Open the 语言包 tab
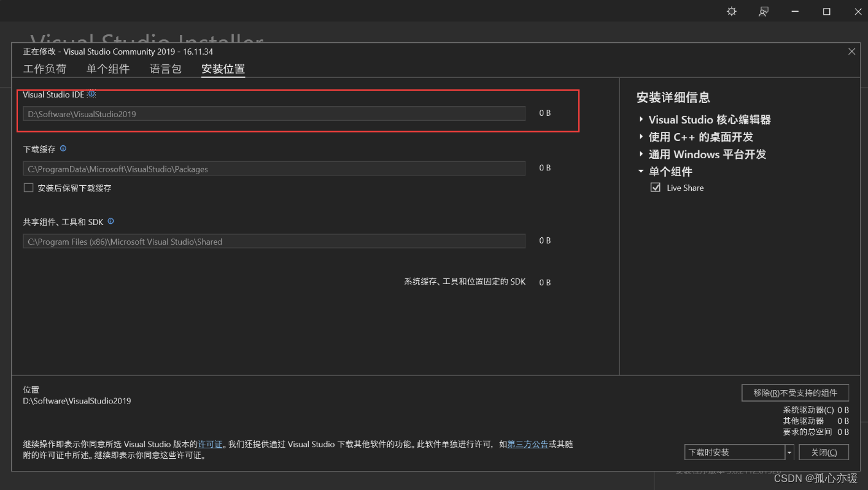Screen dimensions: 868x490 click(x=166, y=69)
